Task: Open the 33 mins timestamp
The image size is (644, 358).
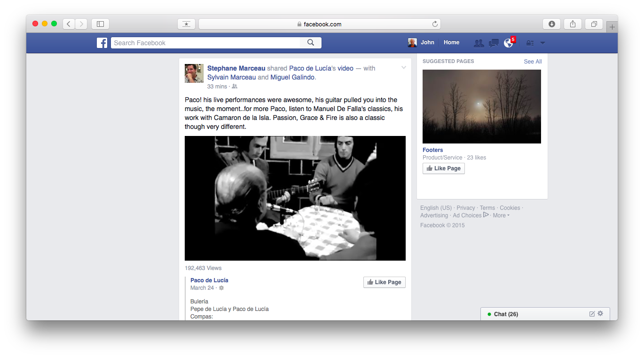Action: tap(217, 87)
